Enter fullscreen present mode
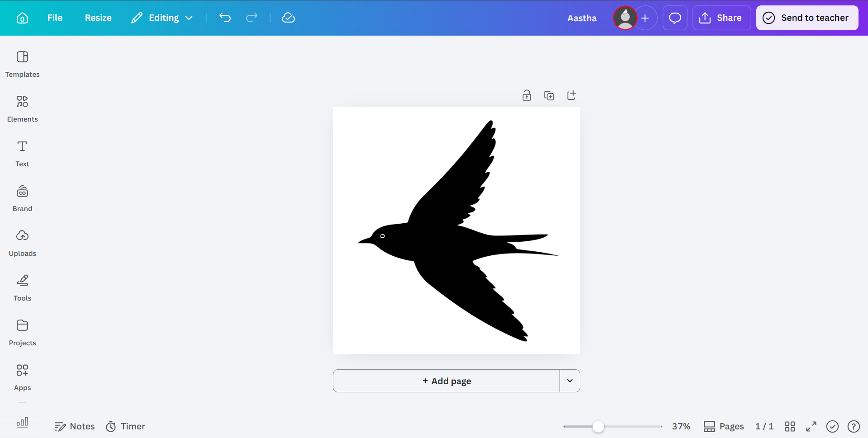This screenshot has height=438, width=868. (x=811, y=426)
